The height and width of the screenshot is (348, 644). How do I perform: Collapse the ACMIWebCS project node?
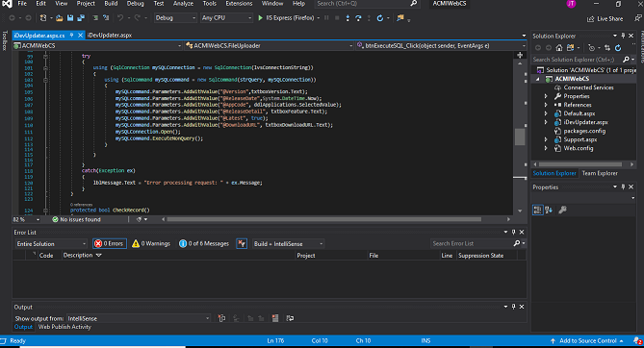click(538, 79)
